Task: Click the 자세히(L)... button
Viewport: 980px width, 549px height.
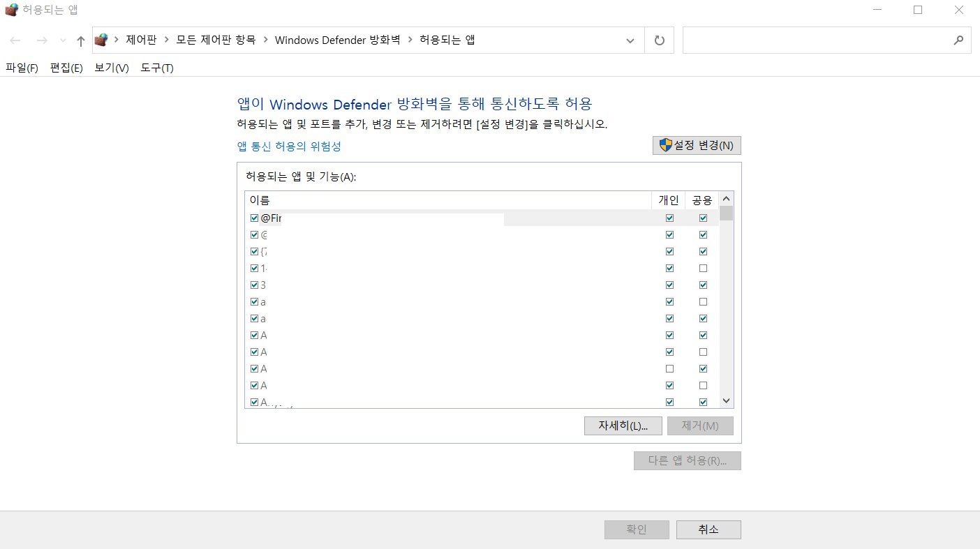Action: click(623, 426)
